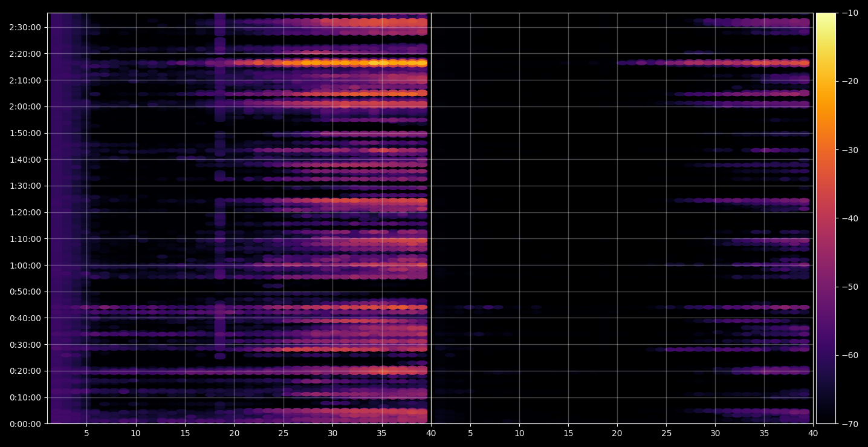868x447 pixels.
Task: Click the −50 colorbar tick label
Action: pyautogui.click(x=849, y=287)
